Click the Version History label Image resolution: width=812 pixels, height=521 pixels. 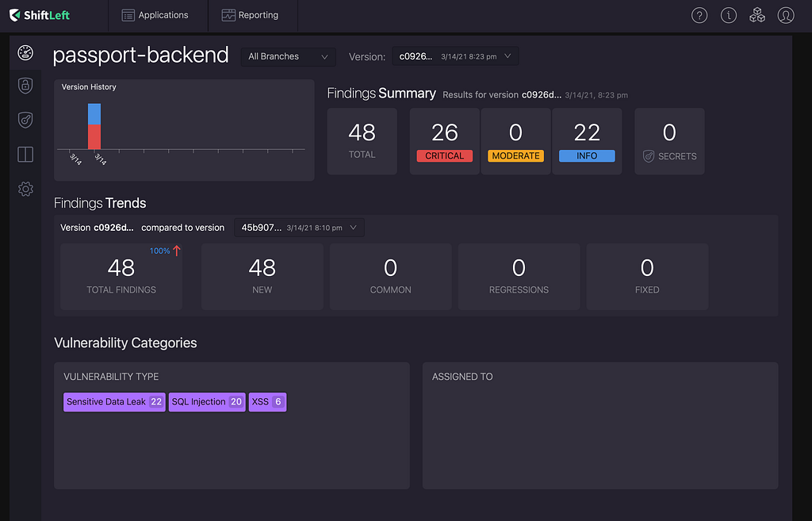pos(89,87)
